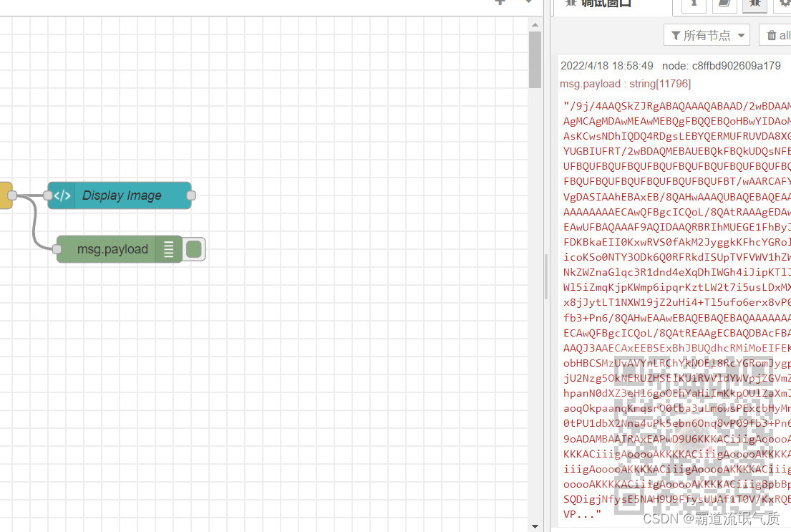Open the debug sidebar settings gear icon
The image size is (791, 532).
point(784,4)
